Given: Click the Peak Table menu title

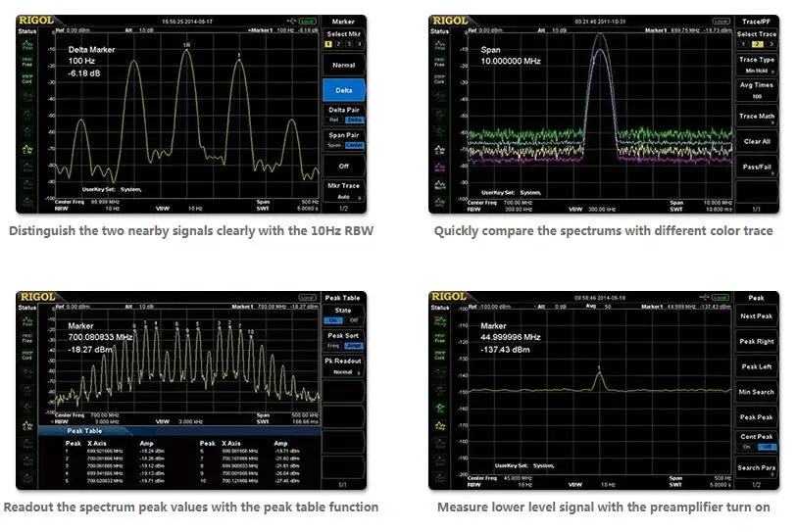Looking at the screenshot, I should point(342,298).
